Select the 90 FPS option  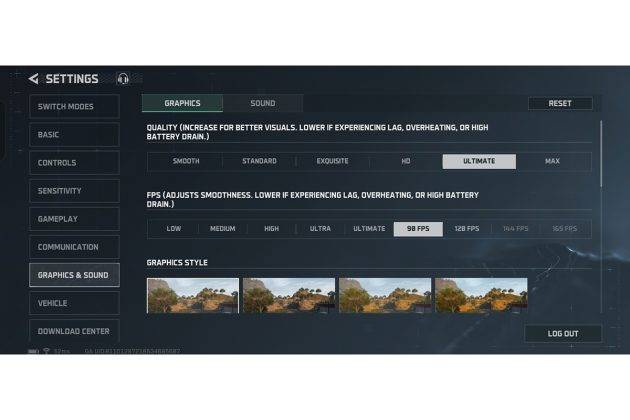click(418, 229)
